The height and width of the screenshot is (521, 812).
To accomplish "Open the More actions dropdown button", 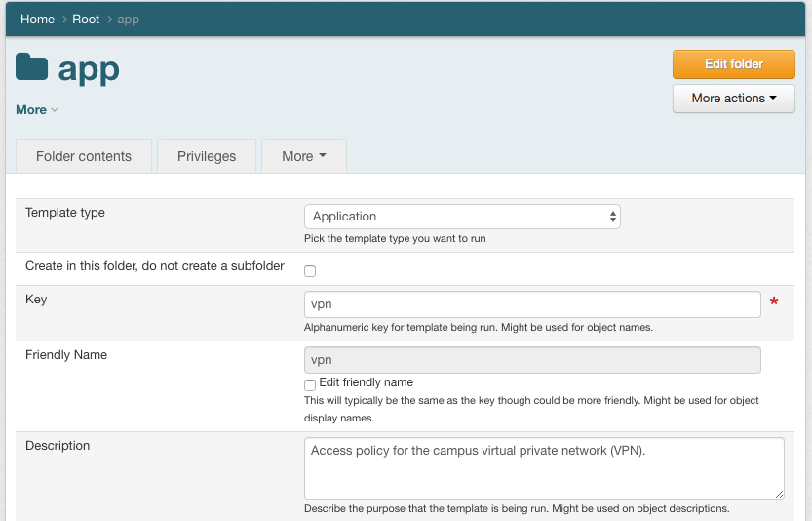I will [x=733, y=99].
